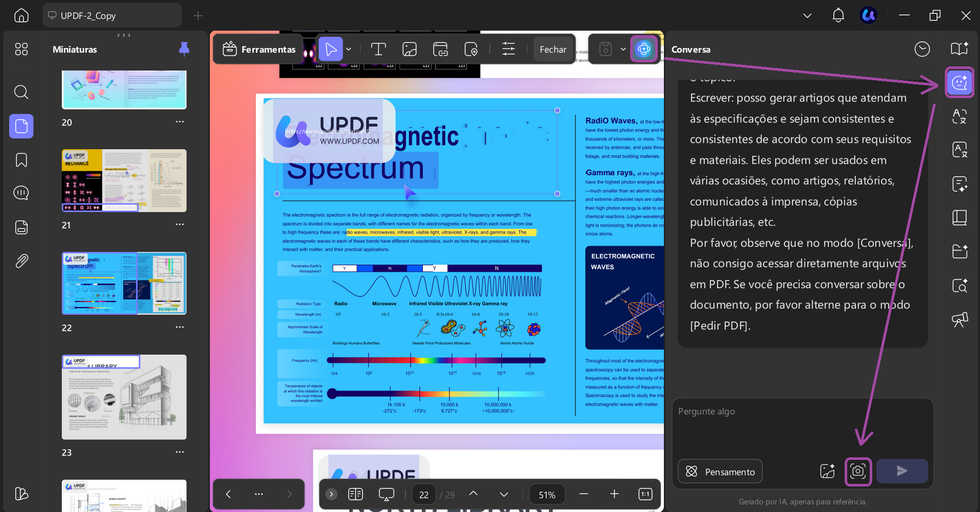Open the 51% zoom level dropdown
Viewport: 980px width, 512px height.
click(x=547, y=495)
